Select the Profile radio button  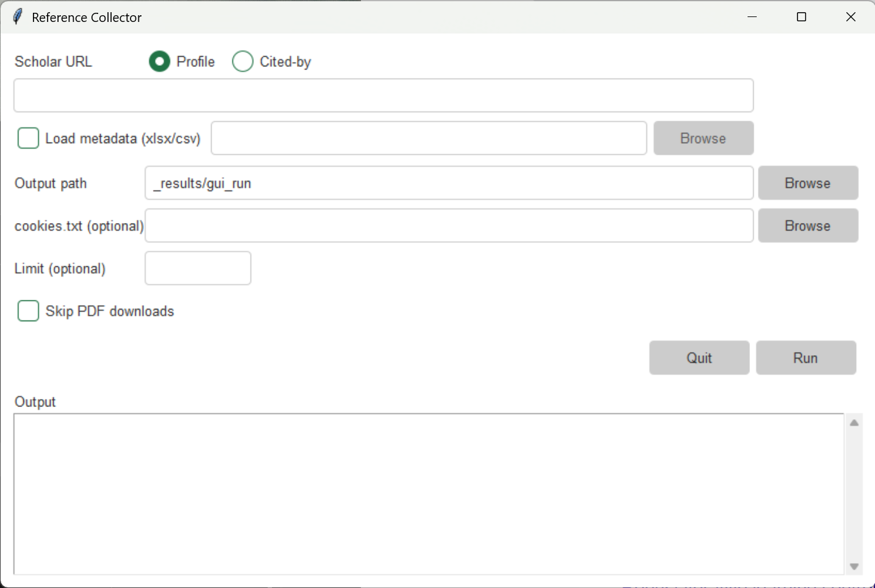pos(159,61)
